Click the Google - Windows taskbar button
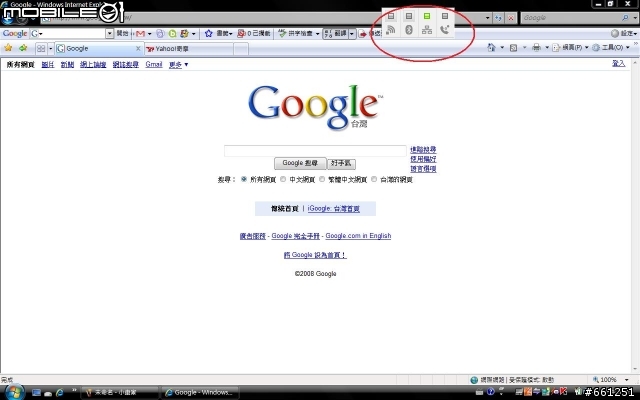 pos(200,392)
